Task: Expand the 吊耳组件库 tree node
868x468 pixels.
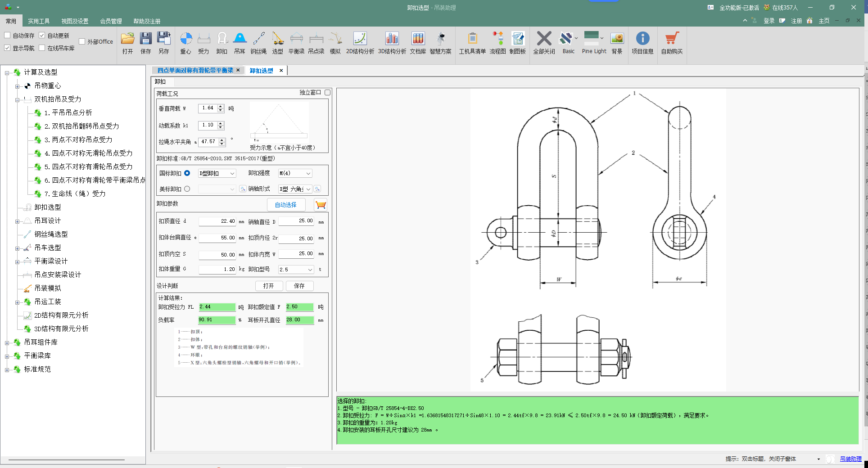Action: [7, 342]
